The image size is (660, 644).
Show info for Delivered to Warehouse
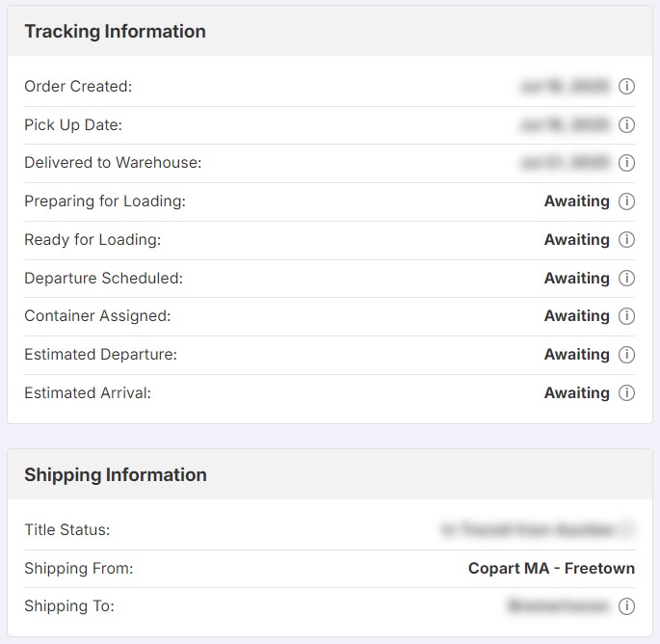(x=626, y=163)
